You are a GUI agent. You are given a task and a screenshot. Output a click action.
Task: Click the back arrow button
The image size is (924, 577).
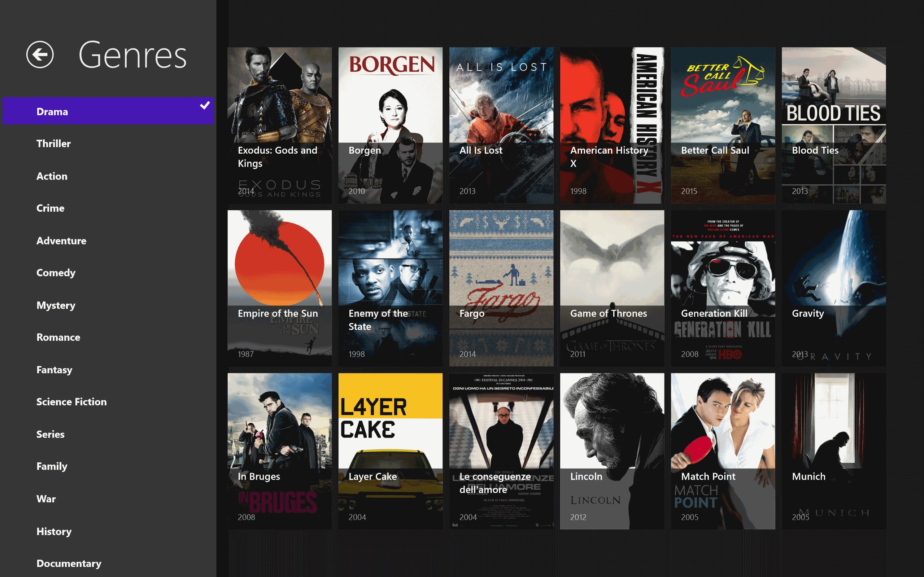coord(40,54)
